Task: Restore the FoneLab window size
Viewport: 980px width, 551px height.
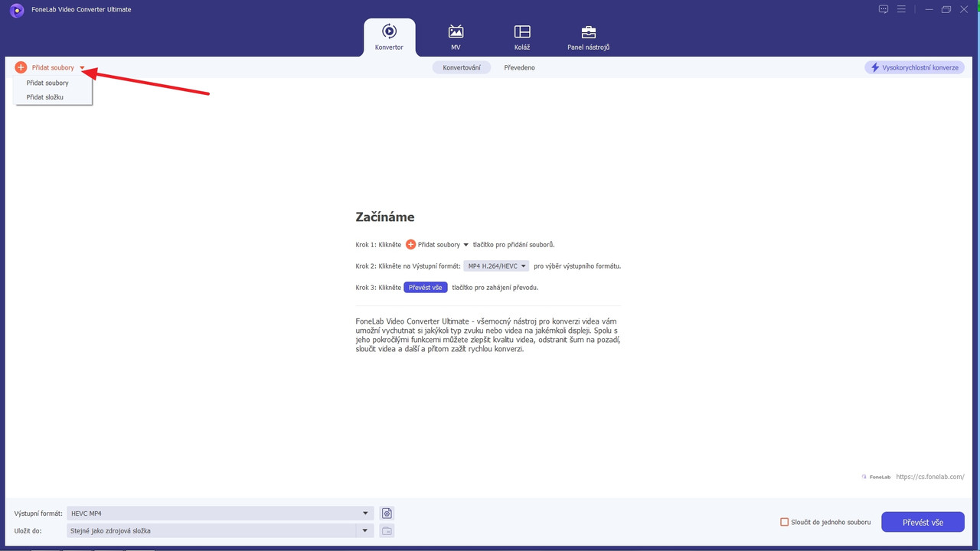Action: (946, 9)
